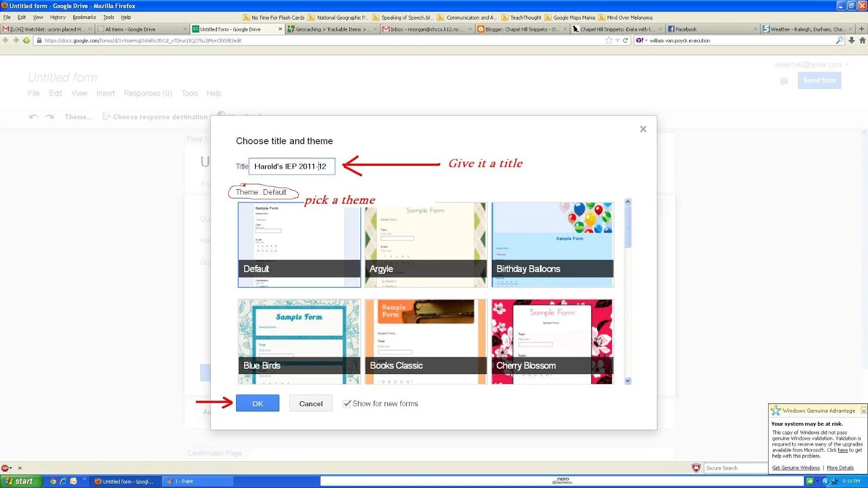Screen dimensions: 868x488
Task: Switch to Blogger Chapel Hill Snippets tab
Action: click(x=522, y=29)
